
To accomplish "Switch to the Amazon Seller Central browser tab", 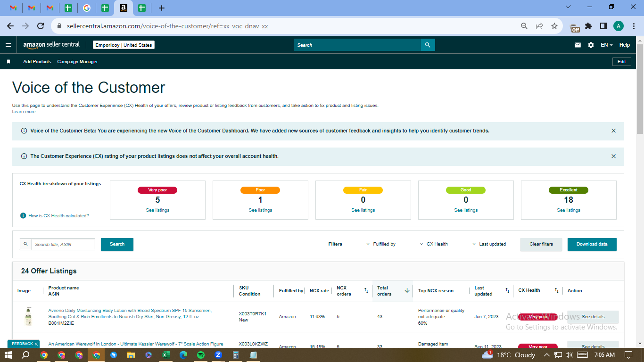I will click(x=124, y=8).
